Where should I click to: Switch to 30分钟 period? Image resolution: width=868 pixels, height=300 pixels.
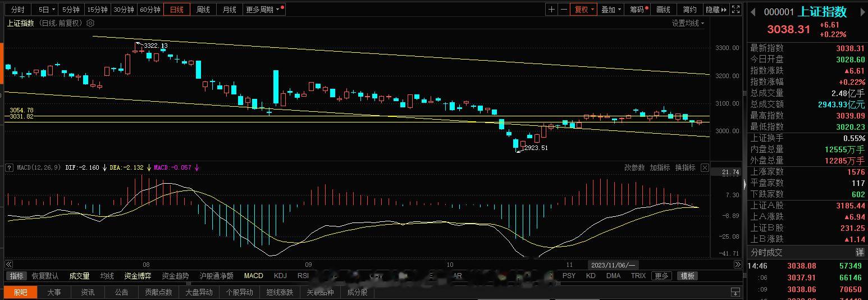[x=124, y=10]
